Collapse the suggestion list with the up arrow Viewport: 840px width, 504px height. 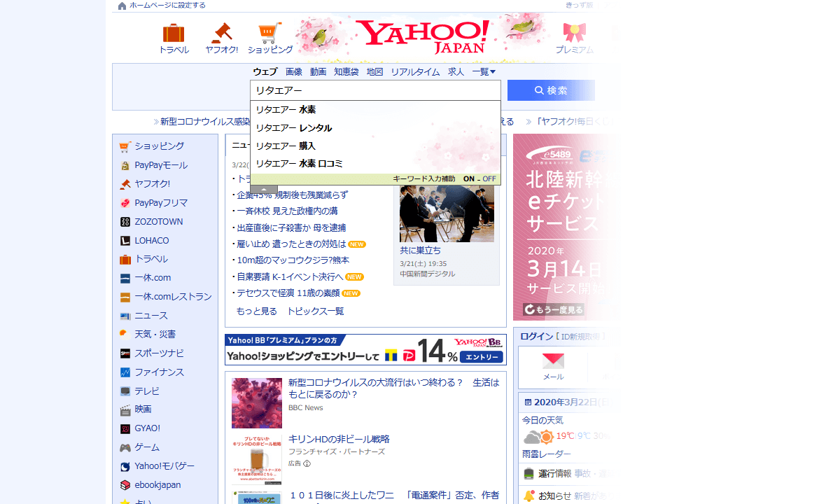point(264,189)
